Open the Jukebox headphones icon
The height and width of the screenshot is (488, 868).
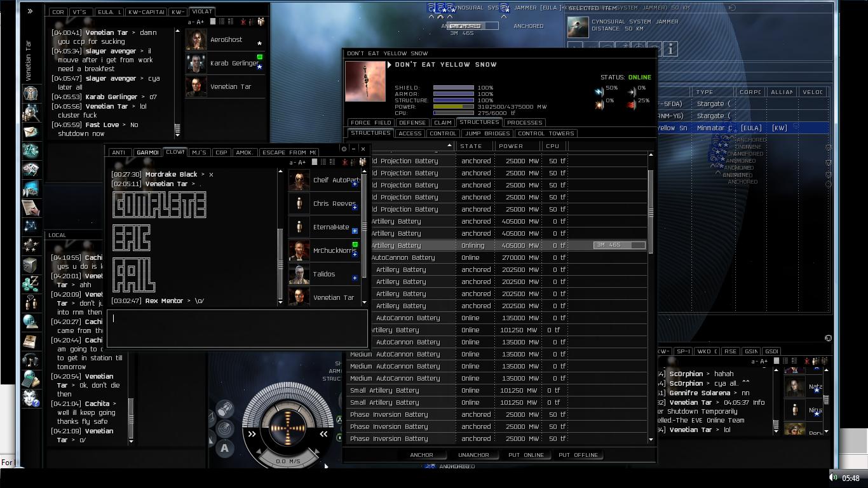click(x=31, y=360)
